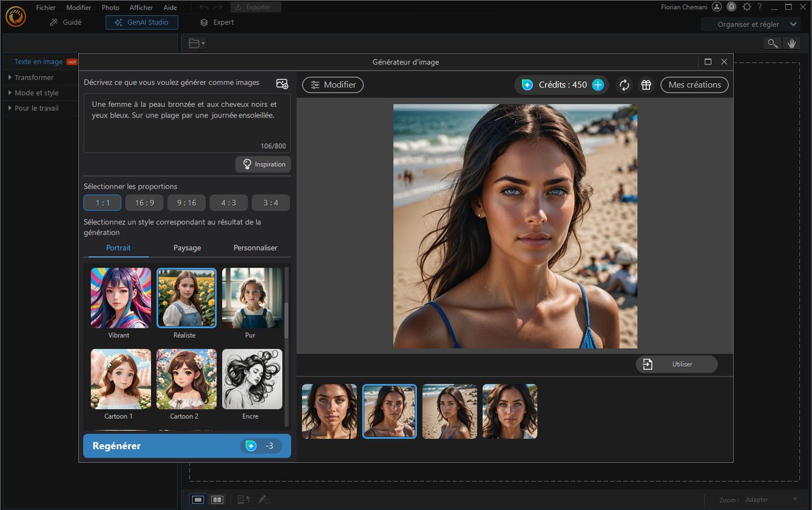
Task: Expand the Mode et style section
Action: [36, 93]
